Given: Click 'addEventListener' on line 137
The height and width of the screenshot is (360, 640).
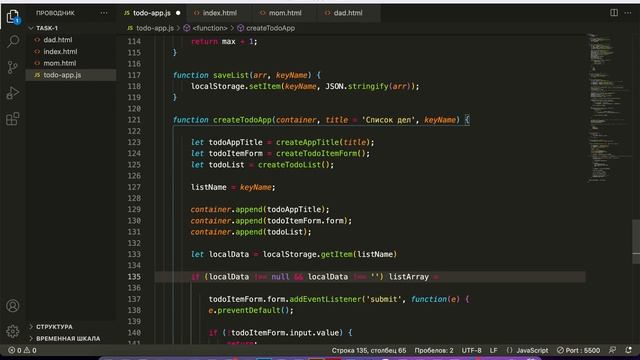Looking at the screenshot, I should point(325,299).
